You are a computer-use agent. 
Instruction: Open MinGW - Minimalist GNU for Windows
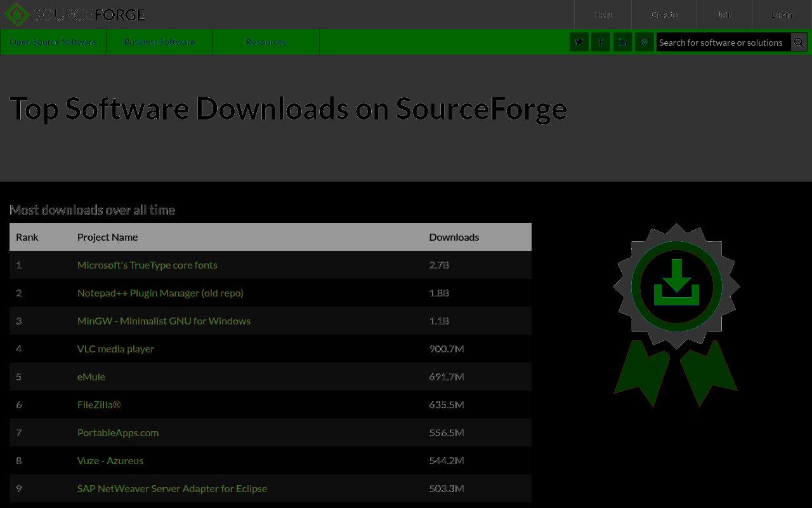(164, 321)
